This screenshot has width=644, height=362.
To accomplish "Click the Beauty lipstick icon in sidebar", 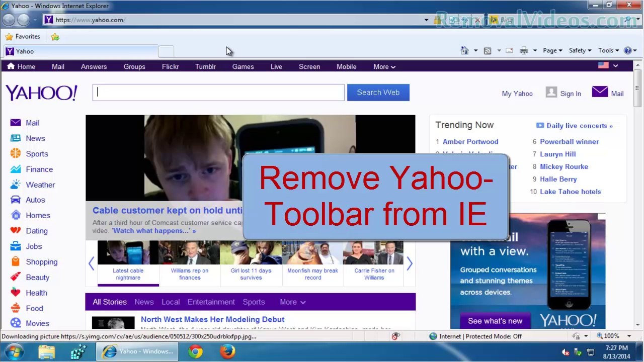I will point(16,277).
